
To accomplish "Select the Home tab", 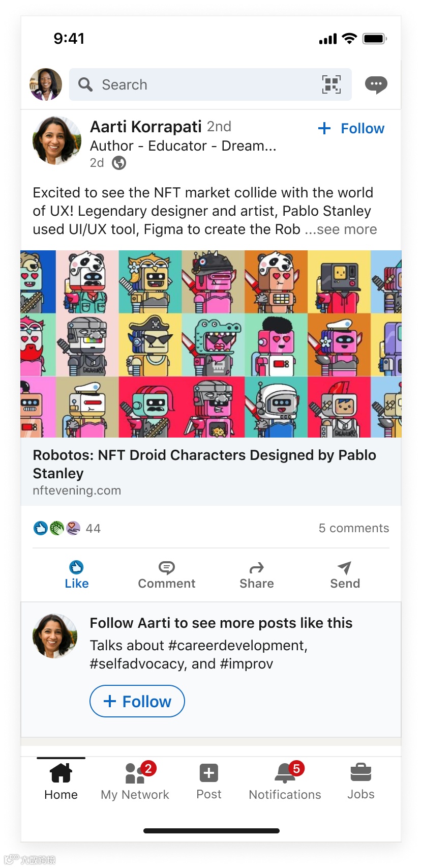I will point(61,781).
